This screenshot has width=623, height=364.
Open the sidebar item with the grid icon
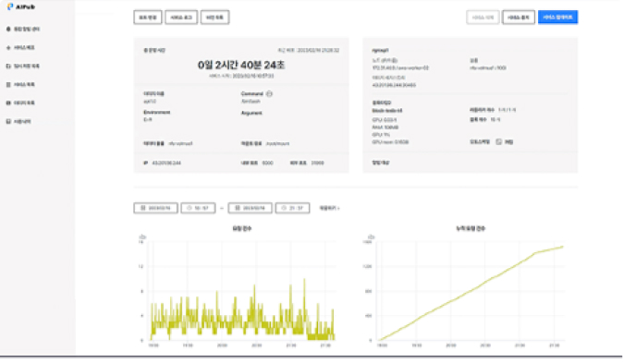point(20,103)
